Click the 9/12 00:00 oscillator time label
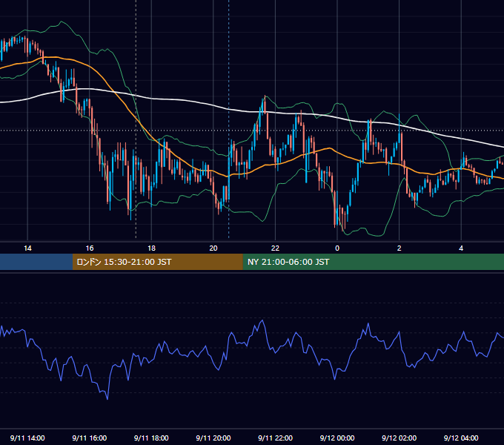504x445 pixels. coord(337,438)
